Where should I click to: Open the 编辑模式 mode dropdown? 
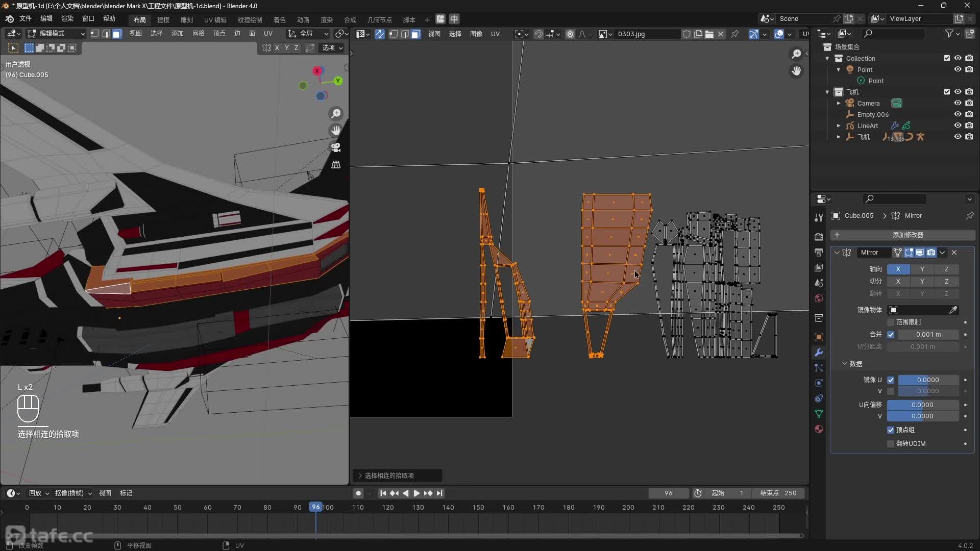56,34
